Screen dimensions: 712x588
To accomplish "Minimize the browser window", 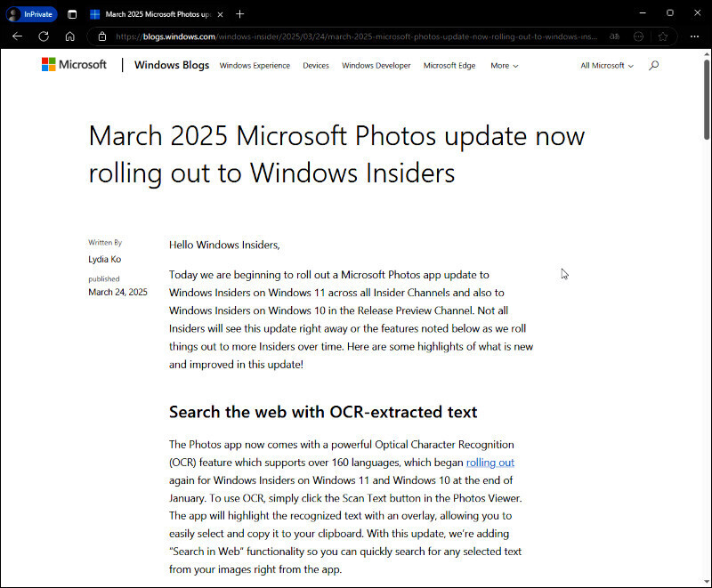I will tap(643, 13).
